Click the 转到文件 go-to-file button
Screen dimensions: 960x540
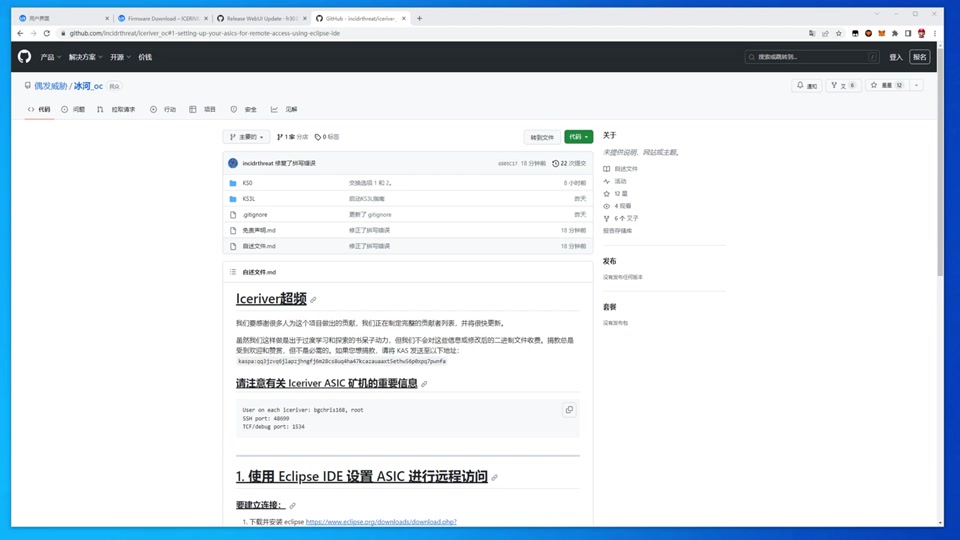pos(542,137)
